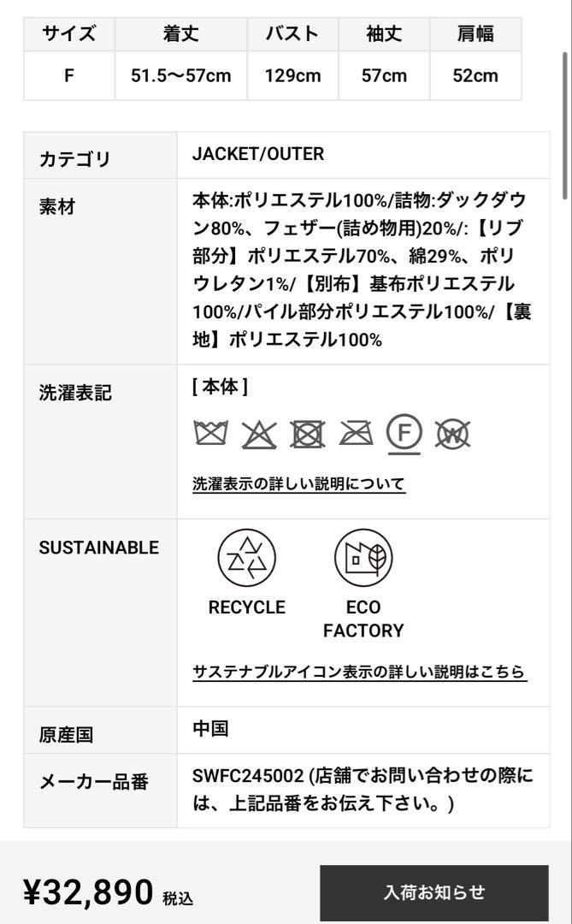Click the page scrollbar thumb
572x924 pixels.
point(564,124)
